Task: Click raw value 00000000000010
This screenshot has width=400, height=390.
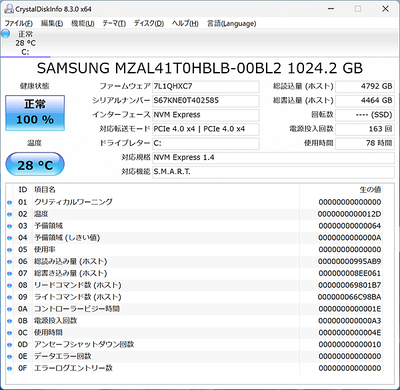Action: tap(349, 344)
